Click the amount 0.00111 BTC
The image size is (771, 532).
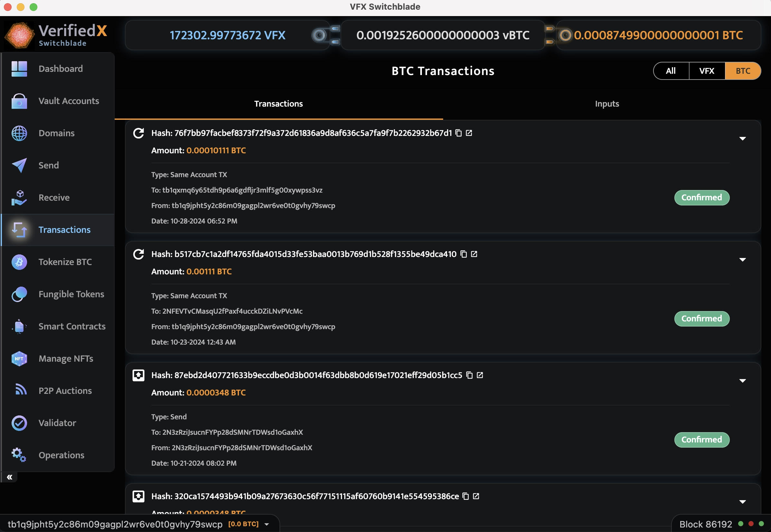(209, 272)
